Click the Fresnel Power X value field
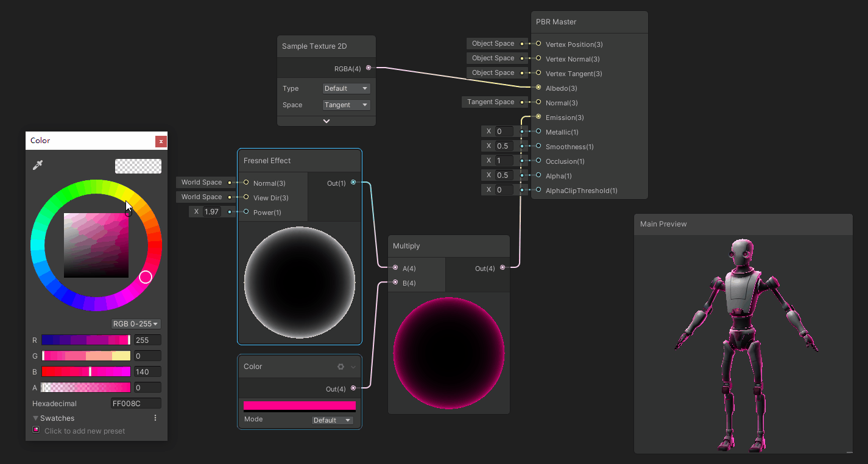 [x=213, y=212]
